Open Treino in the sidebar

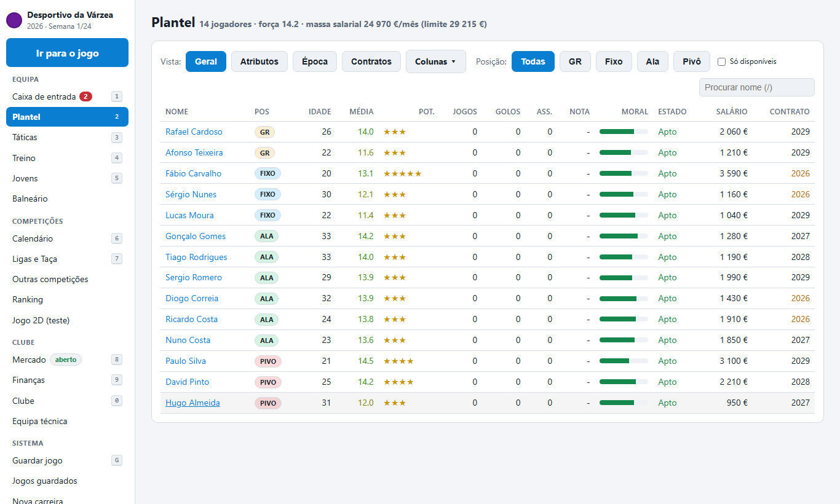(67, 158)
